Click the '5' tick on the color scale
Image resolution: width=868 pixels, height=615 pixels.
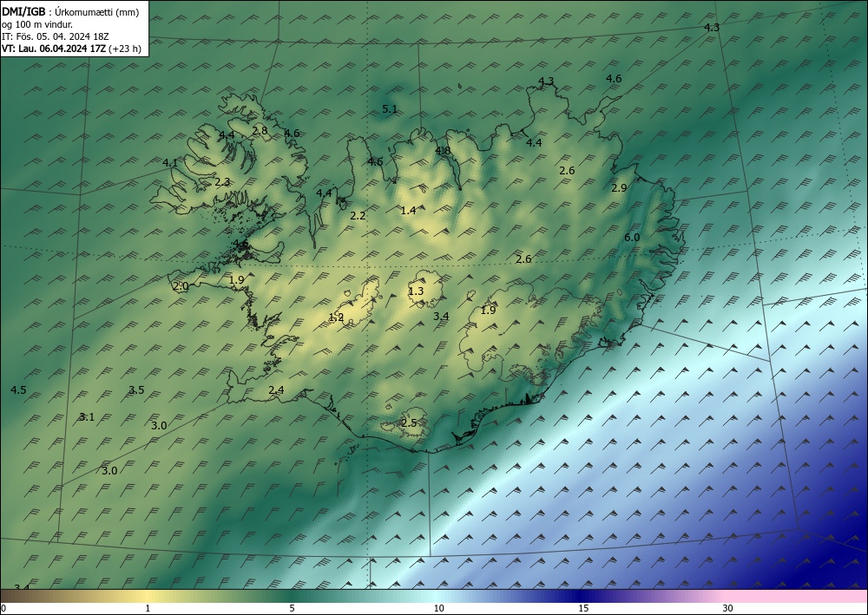point(292,609)
